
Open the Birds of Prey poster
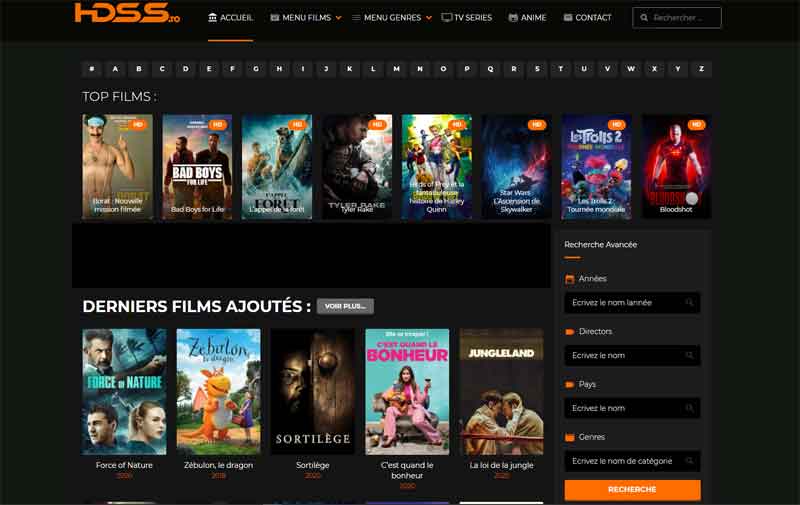[436, 166]
